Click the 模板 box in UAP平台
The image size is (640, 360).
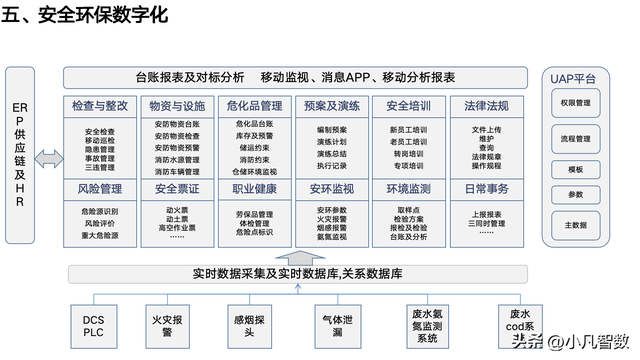[x=576, y=169]
